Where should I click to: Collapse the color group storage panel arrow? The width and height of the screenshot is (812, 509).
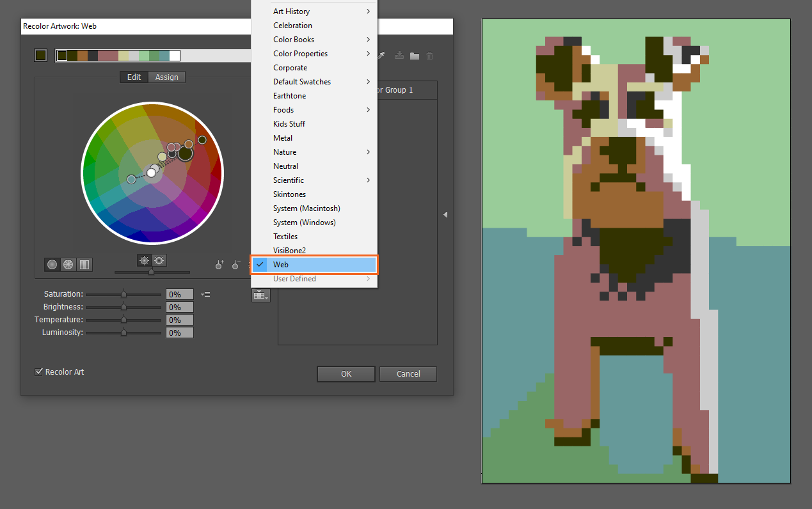point(445,215)
